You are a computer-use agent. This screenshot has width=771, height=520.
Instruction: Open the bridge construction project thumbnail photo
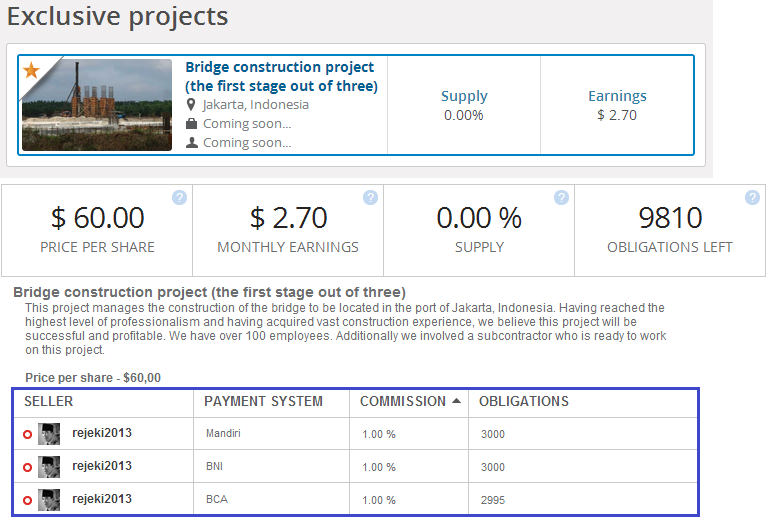click(x=97, y=105)
